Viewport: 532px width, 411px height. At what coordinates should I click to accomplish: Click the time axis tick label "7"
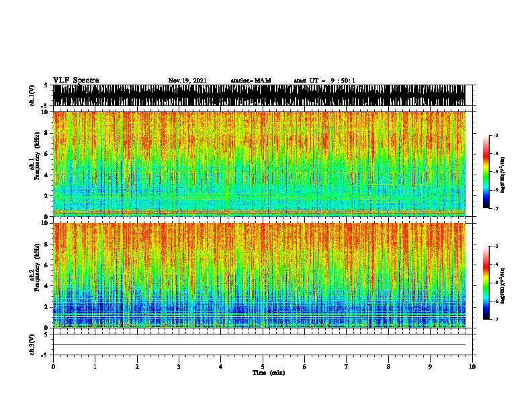347,367
